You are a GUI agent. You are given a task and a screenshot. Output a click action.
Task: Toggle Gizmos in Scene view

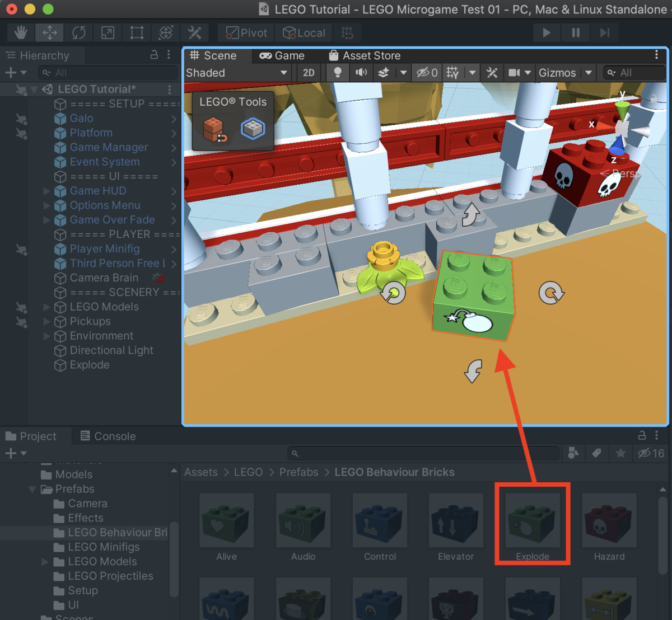point(557,73)
